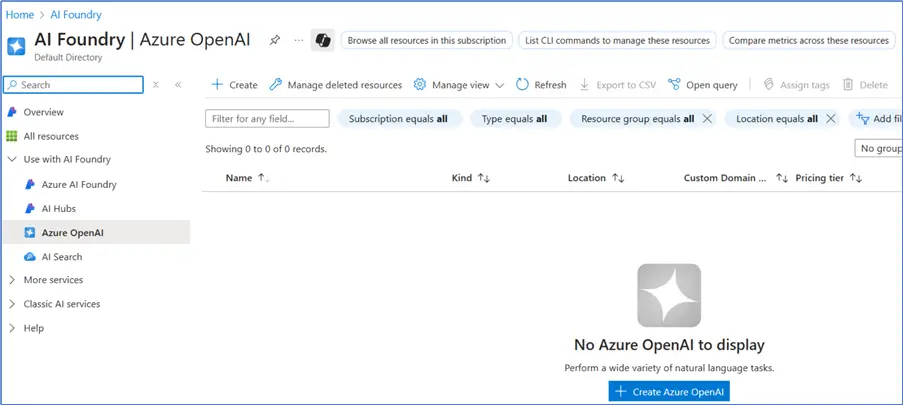Click the AI Search cloud icon
Screen dimensions: 903x405
tap(30, 257)
